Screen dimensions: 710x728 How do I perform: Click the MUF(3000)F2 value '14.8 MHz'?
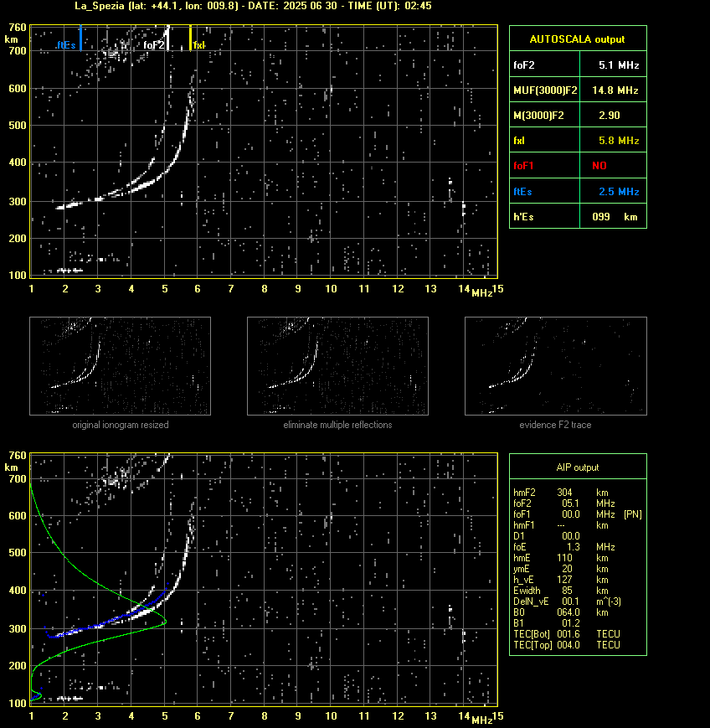click(615, 90)
